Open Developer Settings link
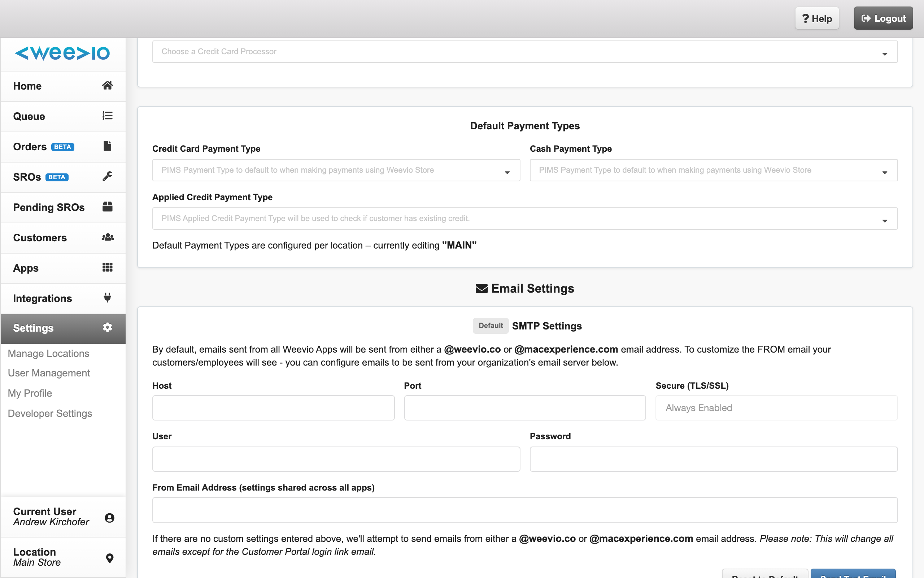The image size is (924, 578). (x=50, y=413)
